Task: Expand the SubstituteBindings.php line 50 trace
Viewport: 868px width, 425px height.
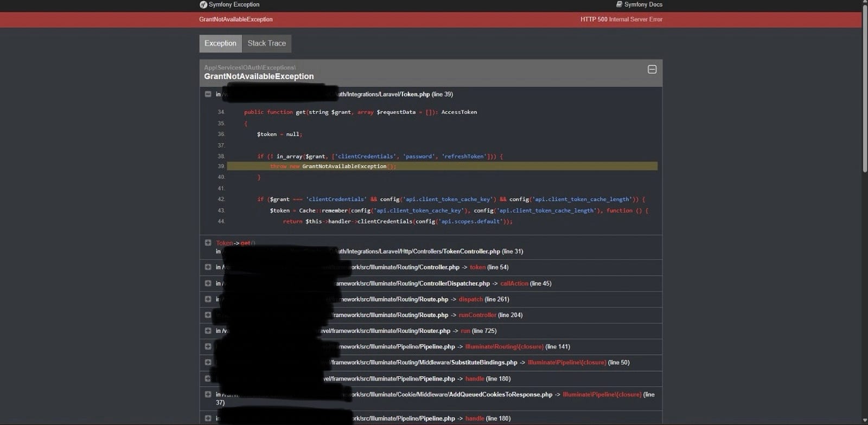Action: 208,362
